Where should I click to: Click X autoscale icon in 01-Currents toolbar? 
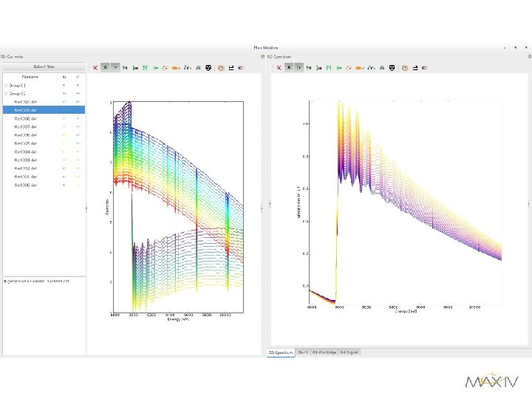(x=125, y=68)
